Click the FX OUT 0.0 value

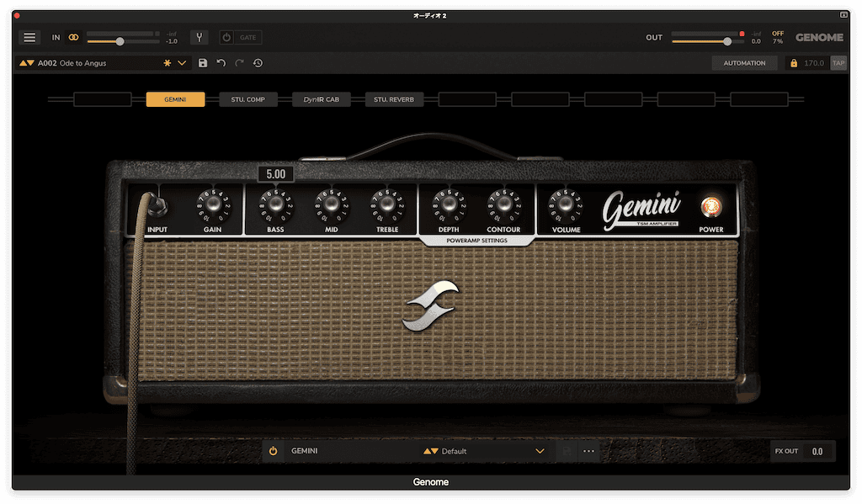(817, 451)
